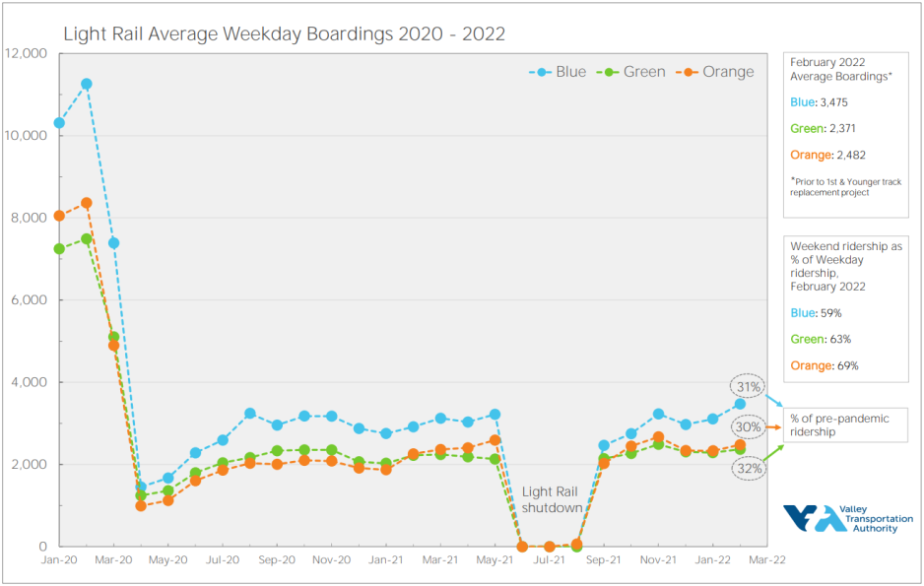Click the 'Green: 63%' weekend value

click(821, 339)
